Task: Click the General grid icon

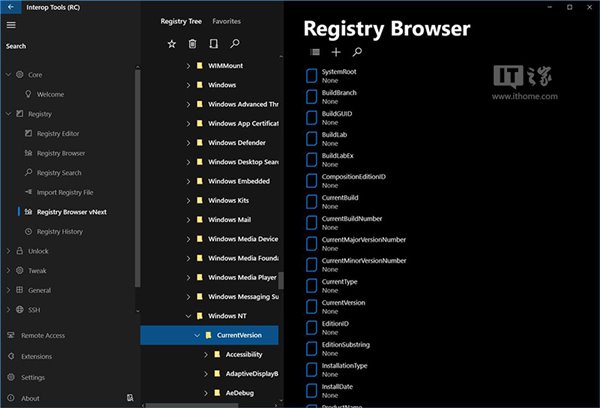Action: (x=20, y=290)
